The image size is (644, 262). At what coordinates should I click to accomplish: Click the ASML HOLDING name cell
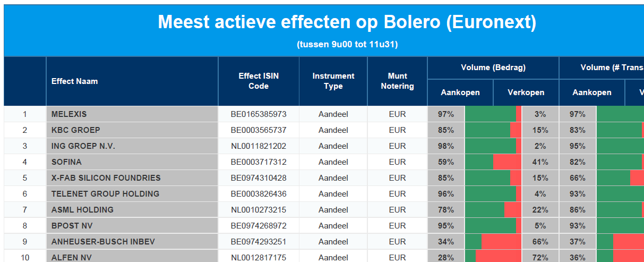coord(82,210)
